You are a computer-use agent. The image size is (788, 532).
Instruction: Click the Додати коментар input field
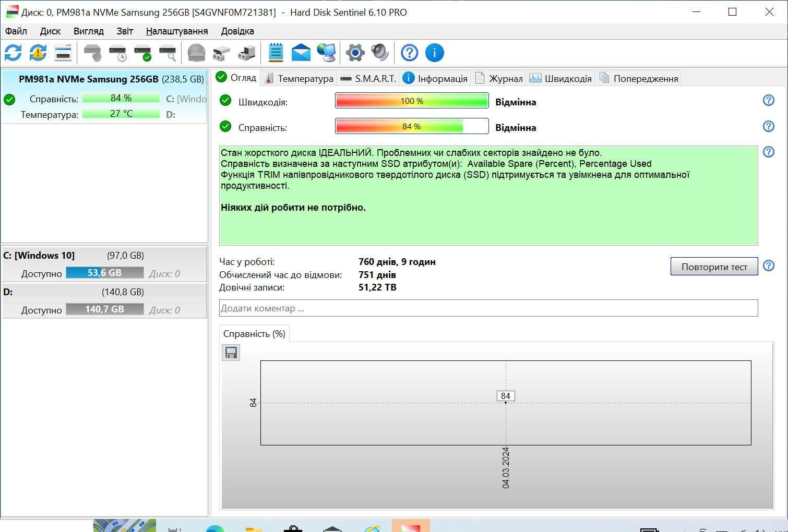(488, 308)
